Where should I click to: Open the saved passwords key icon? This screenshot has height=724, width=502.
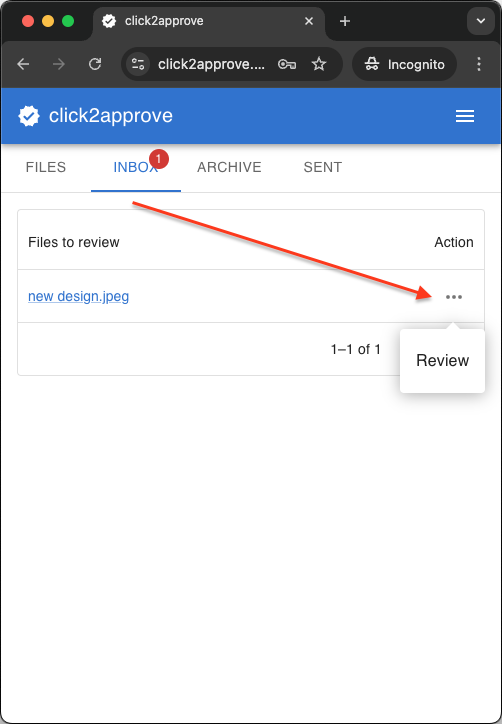[287, 64]
